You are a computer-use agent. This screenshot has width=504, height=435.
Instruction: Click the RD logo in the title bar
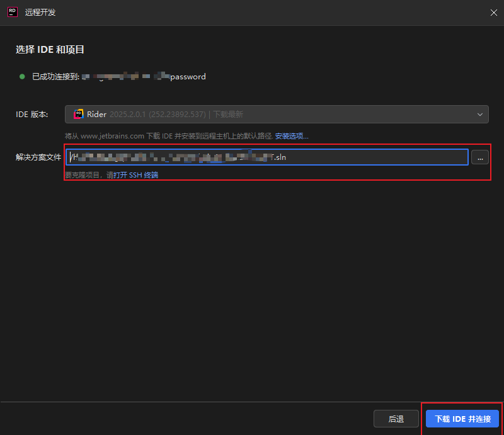(x=12, y=12)
